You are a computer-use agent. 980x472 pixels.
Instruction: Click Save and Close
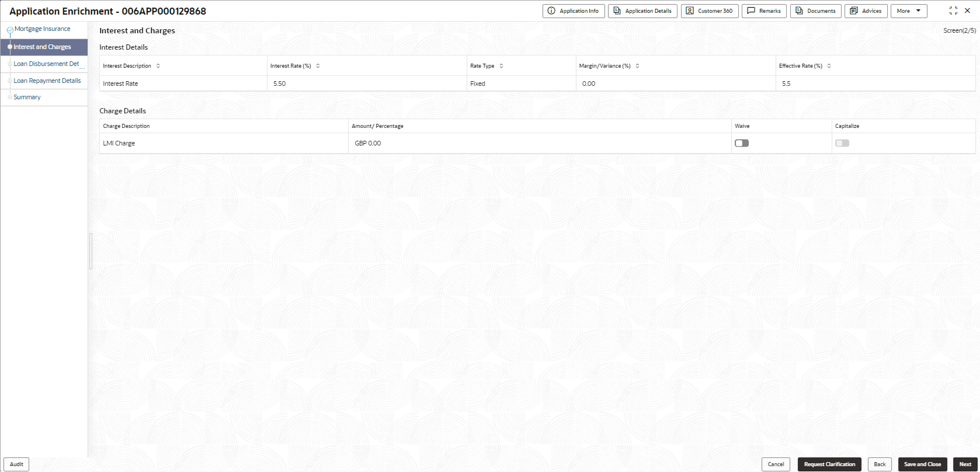pos(923,464)
